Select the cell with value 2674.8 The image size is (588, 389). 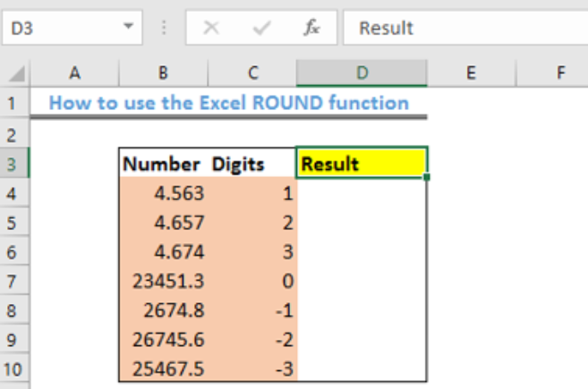(164, 310)
